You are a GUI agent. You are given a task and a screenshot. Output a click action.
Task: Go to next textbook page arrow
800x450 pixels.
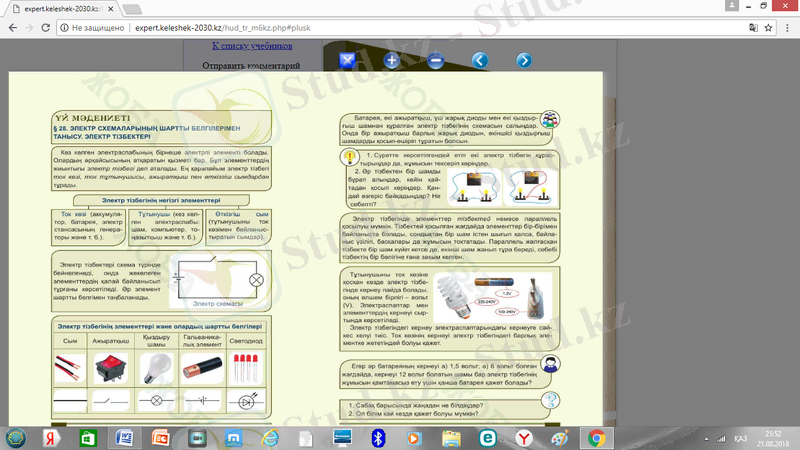[523, 61]
